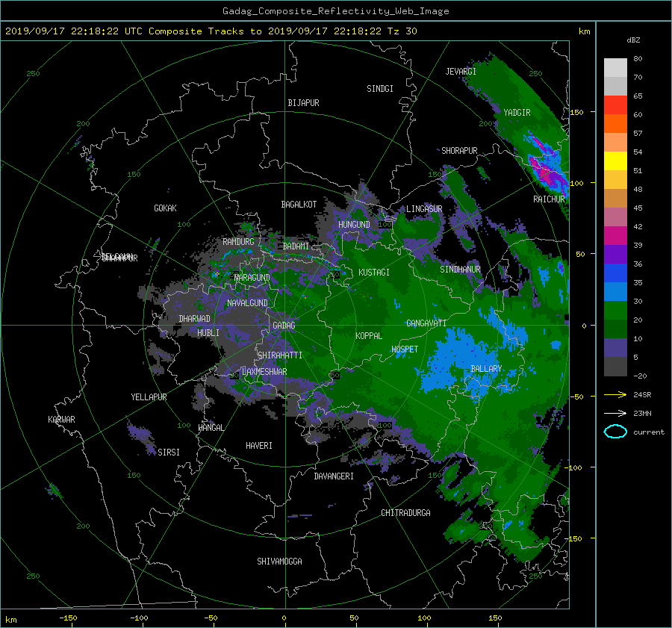The height and width of the screenshot is (628, 672).
Task: Click the JEVARGI city label
Action: click(x=461, y=72)
